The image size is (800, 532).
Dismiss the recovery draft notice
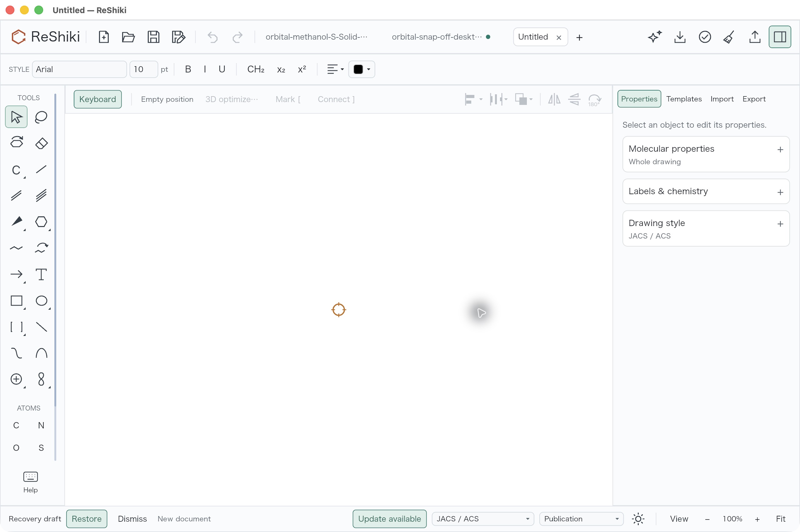pyautogui.click(x=132, y=519)
